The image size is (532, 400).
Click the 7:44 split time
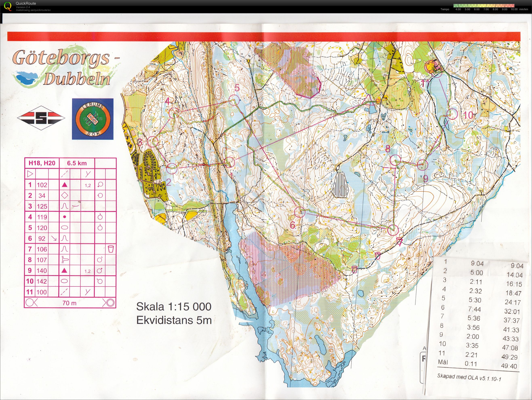pos(475,309)
